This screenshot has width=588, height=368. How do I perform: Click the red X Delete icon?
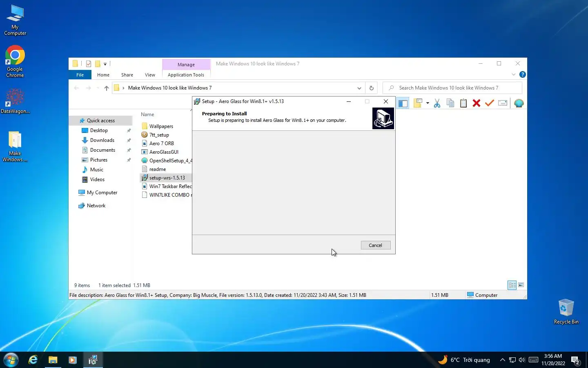[x=477, y=103]
